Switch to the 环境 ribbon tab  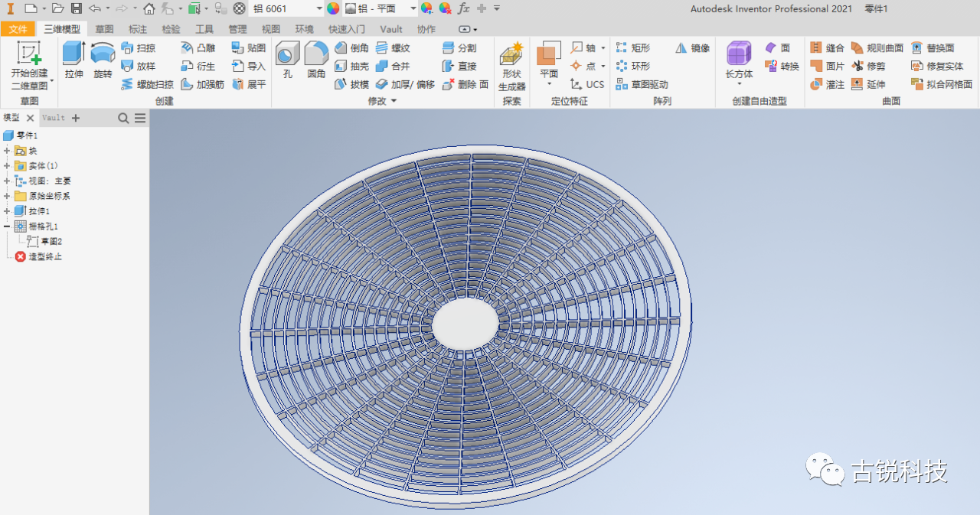click(305, 29)
